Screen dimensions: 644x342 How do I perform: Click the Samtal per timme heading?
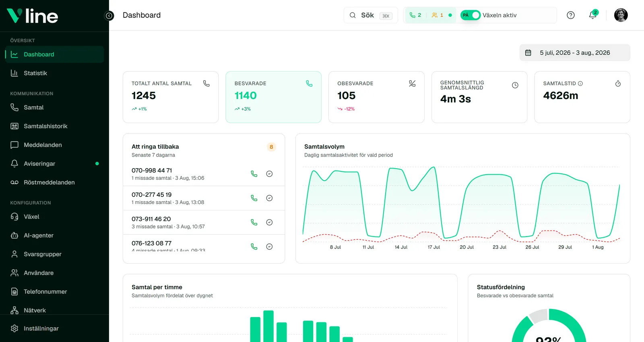[x=157, y=287]
